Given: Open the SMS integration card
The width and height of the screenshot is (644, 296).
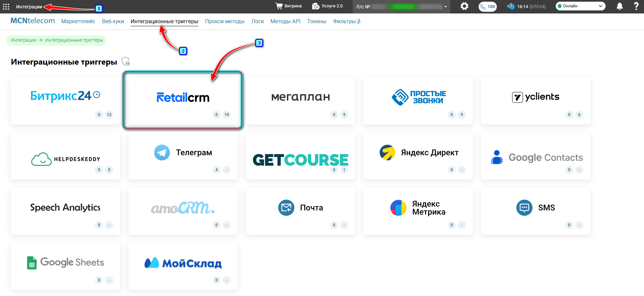Looking at the screenshot, I should coord(536,211).
